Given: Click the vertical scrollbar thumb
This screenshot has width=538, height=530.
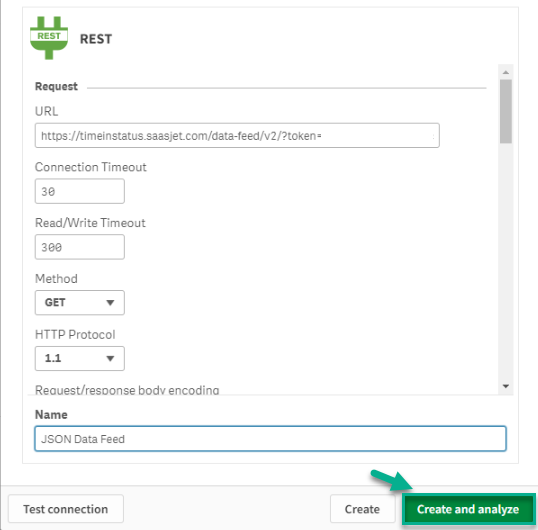Looking at the screenshot, I should coord(506,111).
